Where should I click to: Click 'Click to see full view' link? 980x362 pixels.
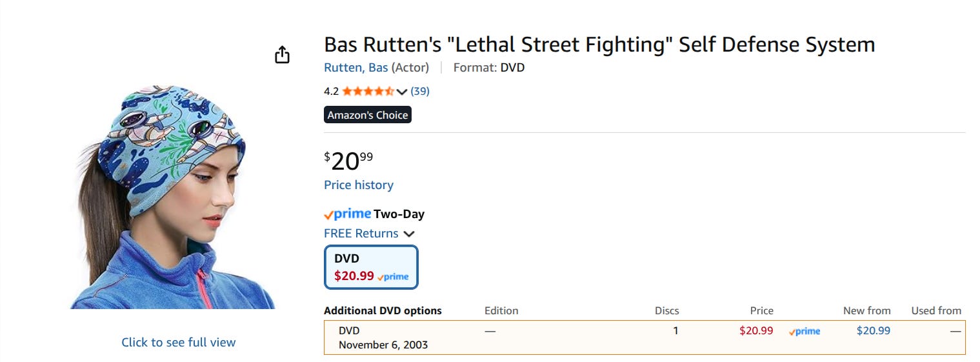[179, 343]
